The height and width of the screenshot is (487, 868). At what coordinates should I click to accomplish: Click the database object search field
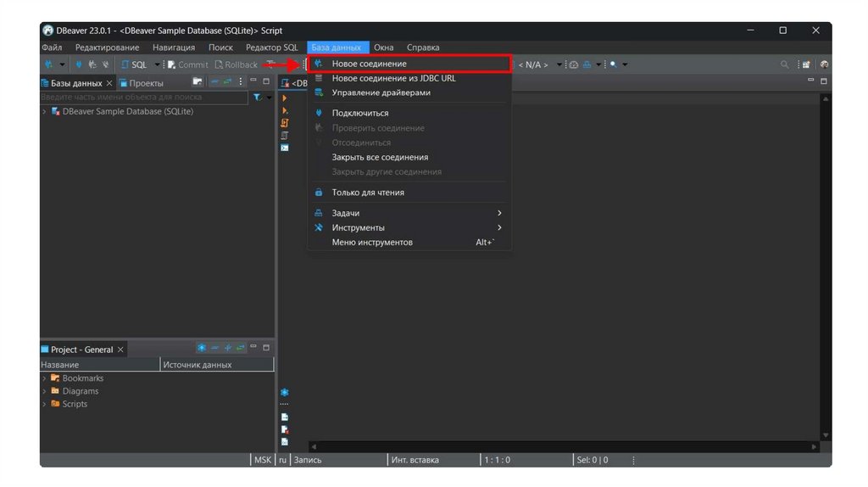coord(144,98)
